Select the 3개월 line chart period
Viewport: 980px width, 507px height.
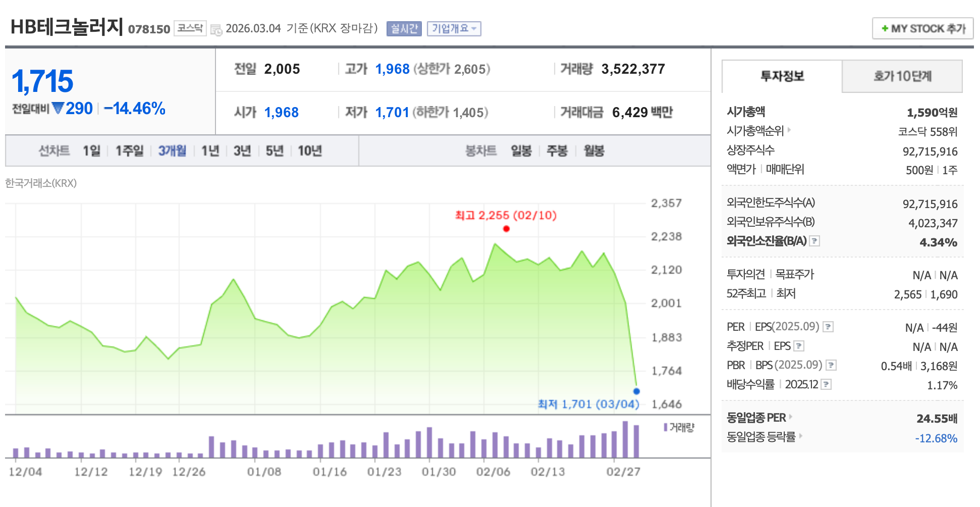coord(172,150)
